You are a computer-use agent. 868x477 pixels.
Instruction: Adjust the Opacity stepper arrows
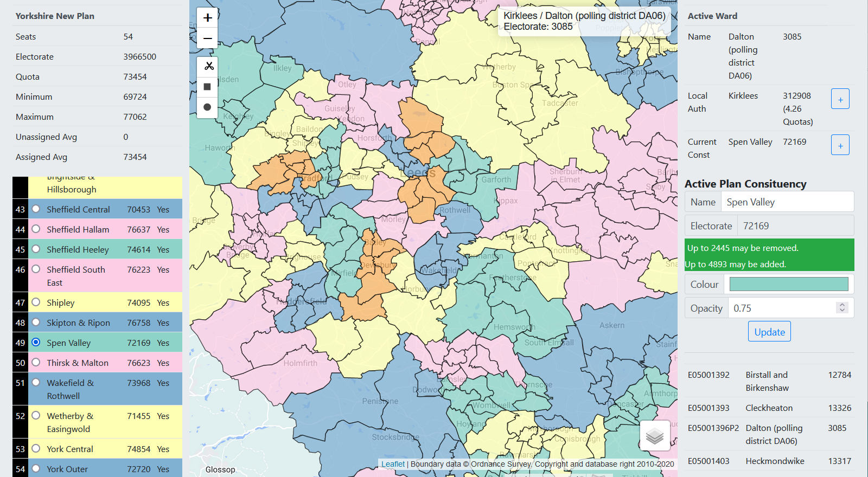[842, 308]
